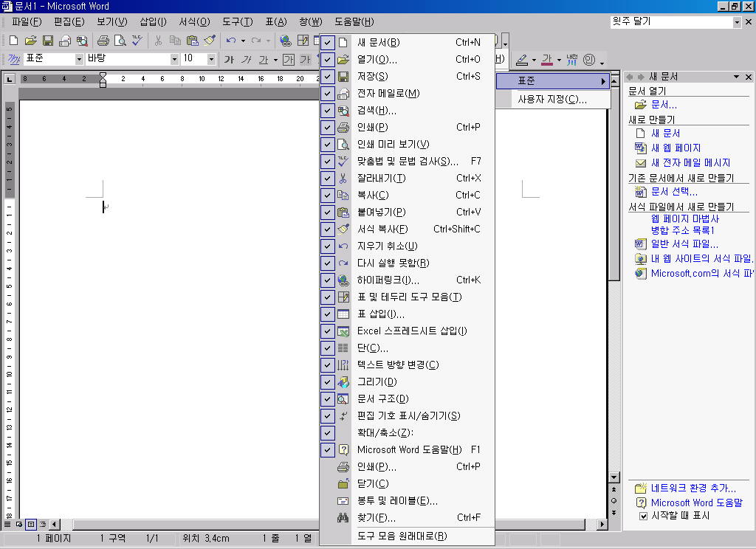Select the Format Painter brush toolbar icon
This screenshot has height=549, width=756.
[209, 41]
